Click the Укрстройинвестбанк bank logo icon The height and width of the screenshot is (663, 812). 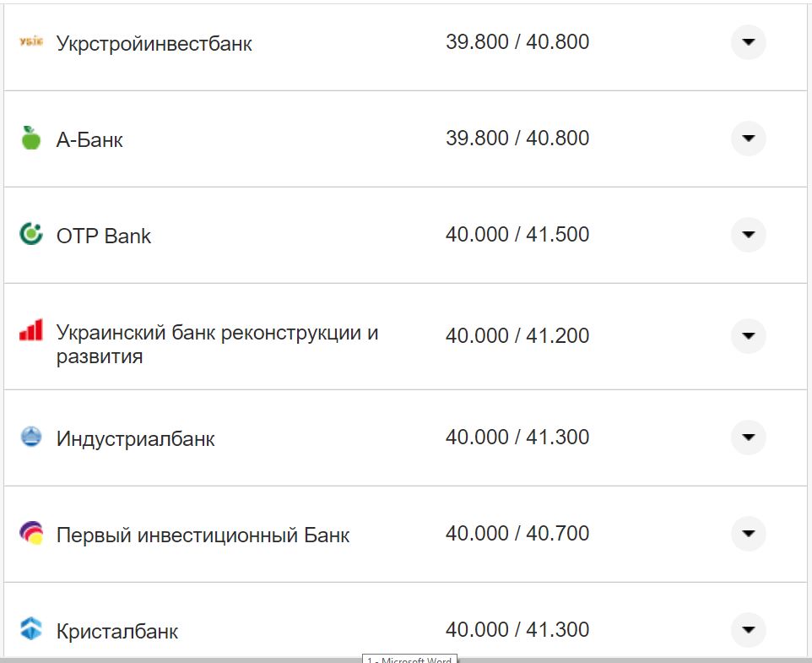click(30, 41)
